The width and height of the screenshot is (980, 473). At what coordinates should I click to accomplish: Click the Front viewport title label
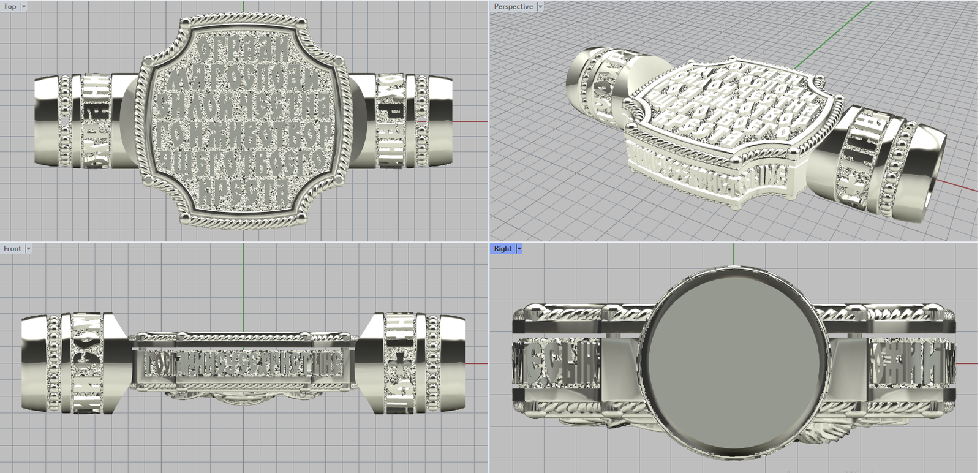[12, 249]
